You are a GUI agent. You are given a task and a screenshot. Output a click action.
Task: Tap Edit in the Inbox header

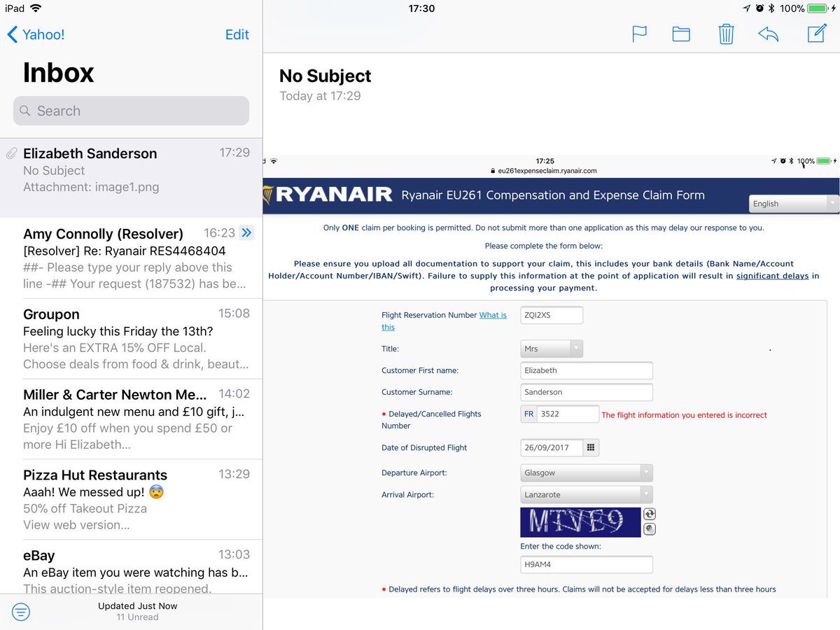point(237,34)
